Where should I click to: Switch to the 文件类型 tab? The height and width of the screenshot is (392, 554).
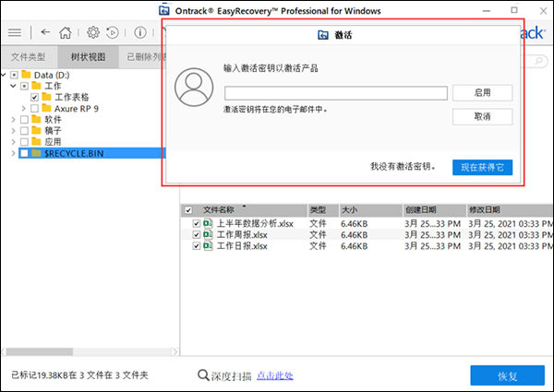[29, 57]
